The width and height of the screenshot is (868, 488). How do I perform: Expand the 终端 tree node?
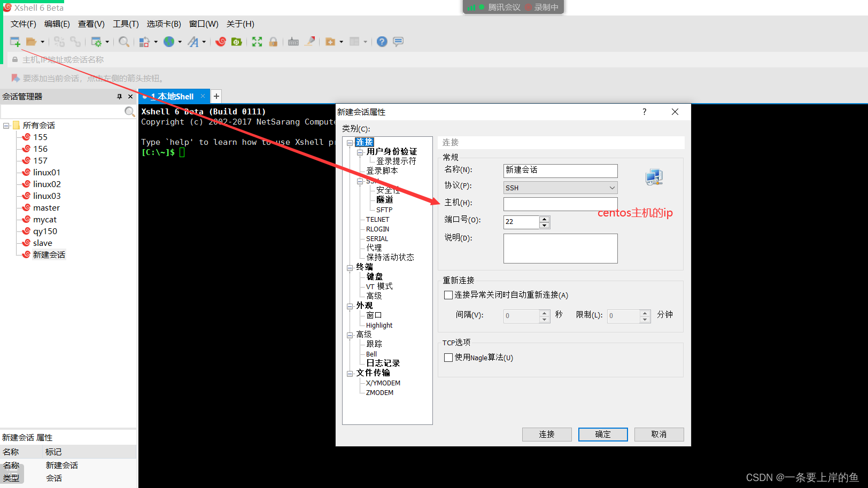coord(350,267)
